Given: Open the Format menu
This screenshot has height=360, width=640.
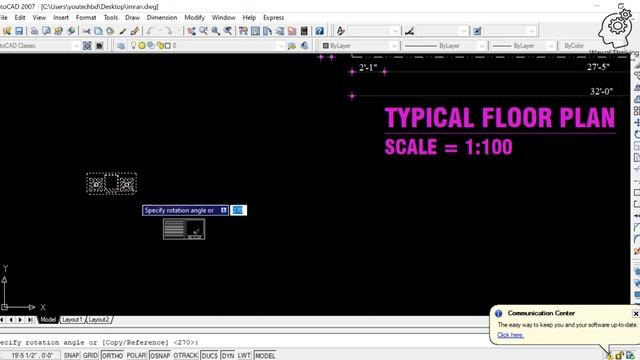Looking at the screenshot, I should tap(86, 18).
